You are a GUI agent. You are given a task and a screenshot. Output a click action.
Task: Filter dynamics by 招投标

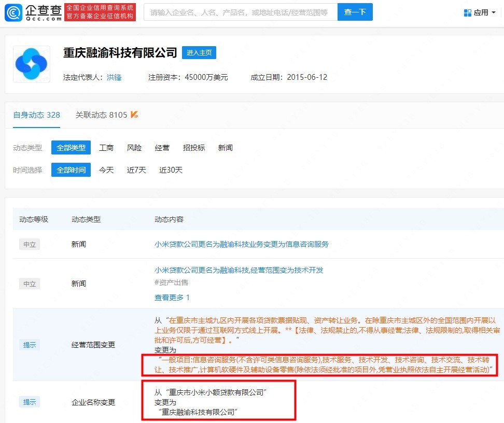[194, 148]
